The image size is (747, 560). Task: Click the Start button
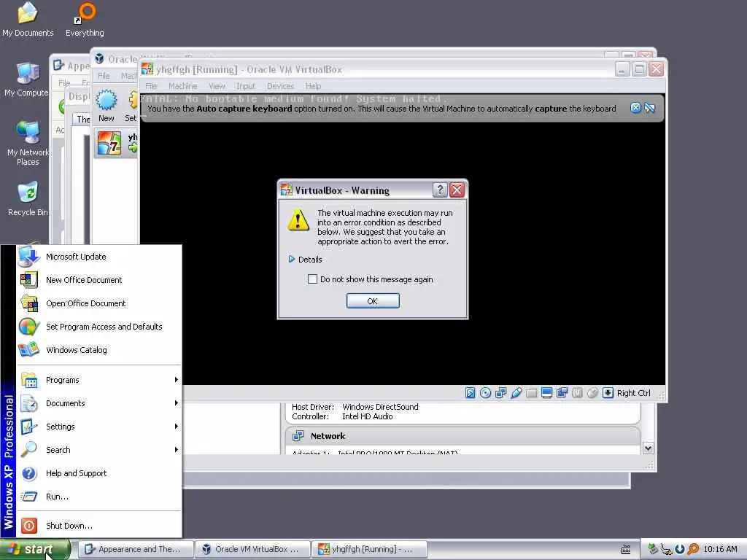tap(35, 549)
